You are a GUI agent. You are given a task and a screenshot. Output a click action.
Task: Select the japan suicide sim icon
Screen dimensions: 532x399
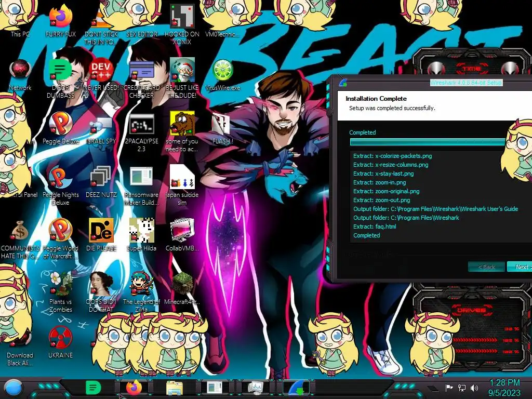click(182, 185)
